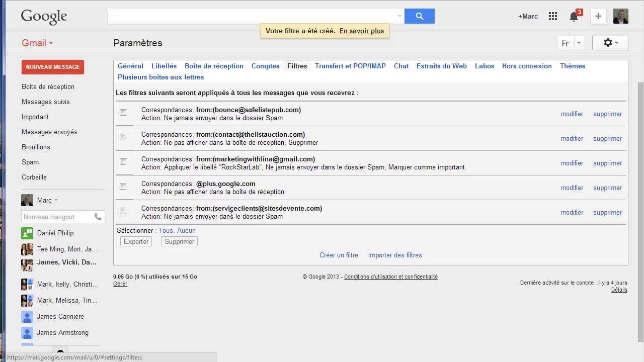Click the Supprimer button below the filters
The image size is (644, 362).
click(x=179, y=241)
